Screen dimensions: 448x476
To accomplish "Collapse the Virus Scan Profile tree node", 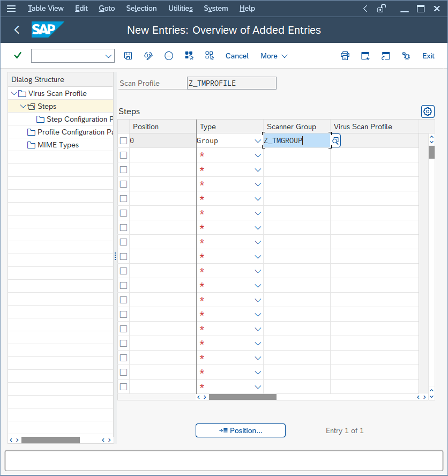I will tap(14, 93).
